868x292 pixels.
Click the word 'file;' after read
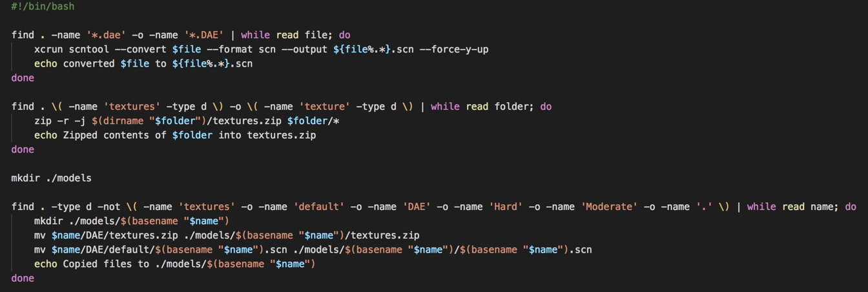point(318,35)
